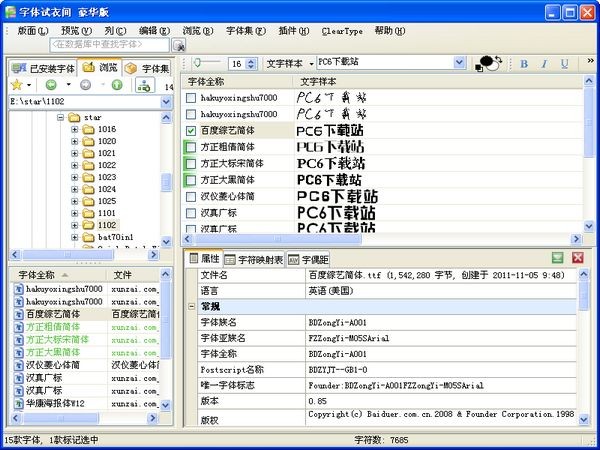The width and height of the screenshot is (600, 450).
Task: Click the folder tree network icon
Action: coord(144,85)
